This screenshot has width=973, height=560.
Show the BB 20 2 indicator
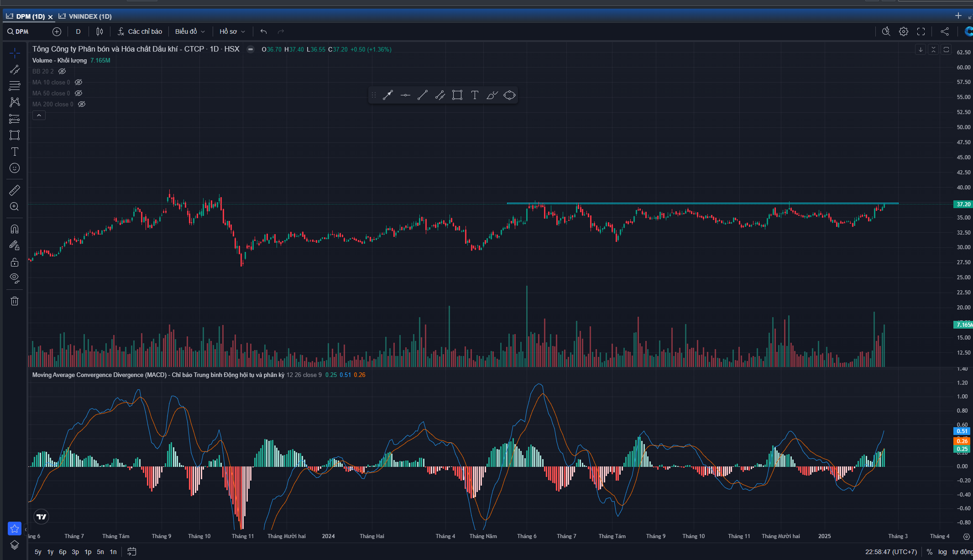point(63,71)
